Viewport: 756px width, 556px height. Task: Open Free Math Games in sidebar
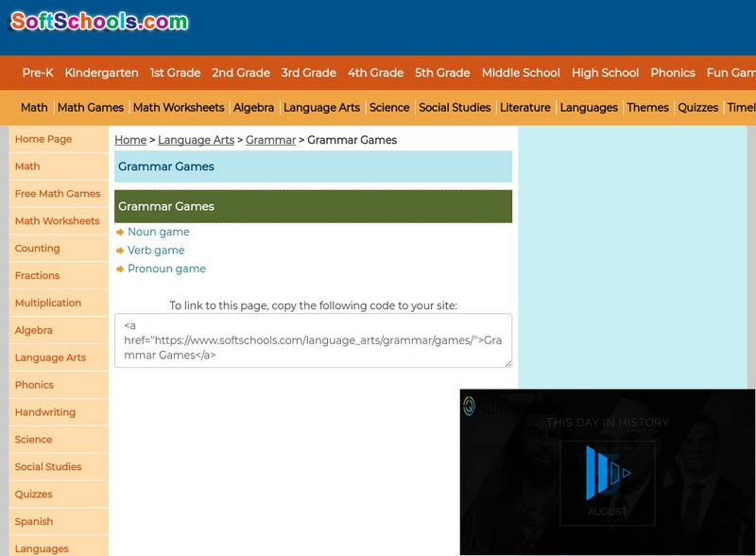[x=59, y=194]
